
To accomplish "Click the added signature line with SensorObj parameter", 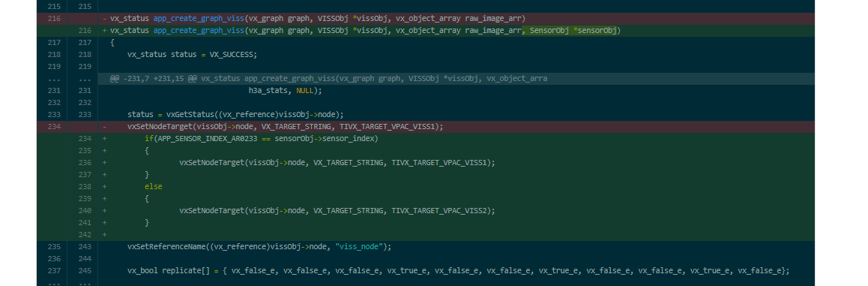I will (456, 31).
